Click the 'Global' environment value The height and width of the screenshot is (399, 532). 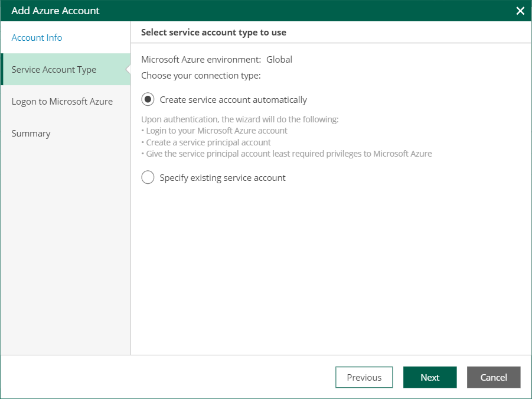[x=279, y=60]
